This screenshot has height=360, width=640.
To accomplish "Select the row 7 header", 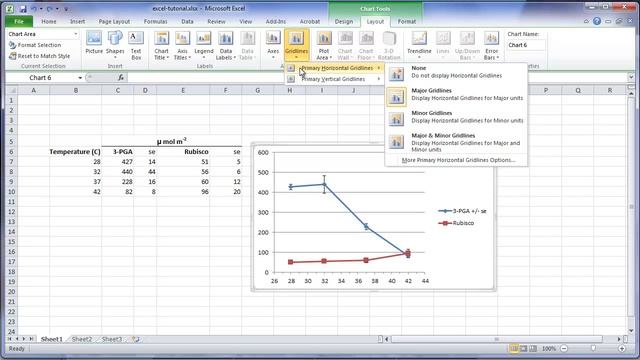I will coord(11,162).
